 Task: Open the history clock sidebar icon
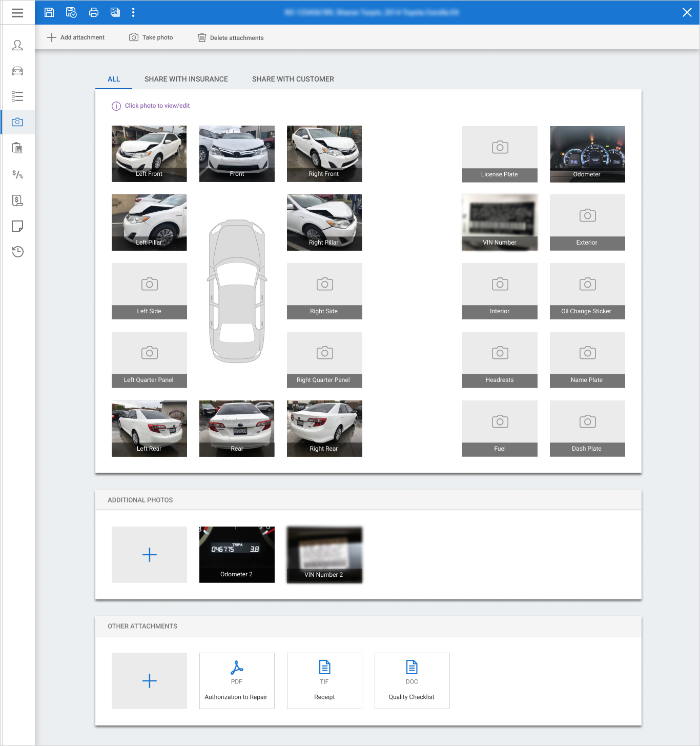[17, 252]
